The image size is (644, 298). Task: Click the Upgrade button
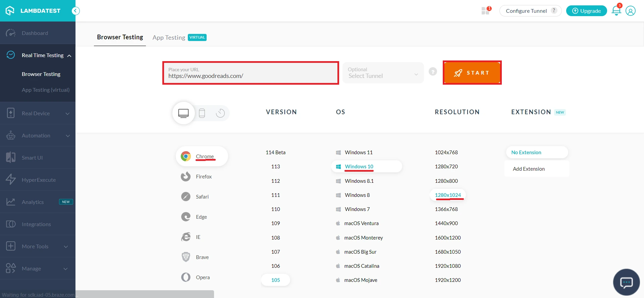tap(586, 11)
